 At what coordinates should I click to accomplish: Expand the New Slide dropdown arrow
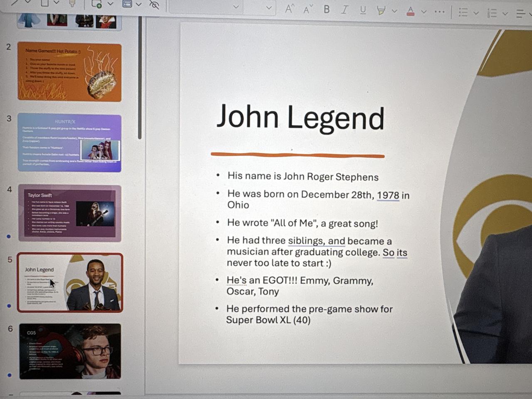[x=111, y=4]
